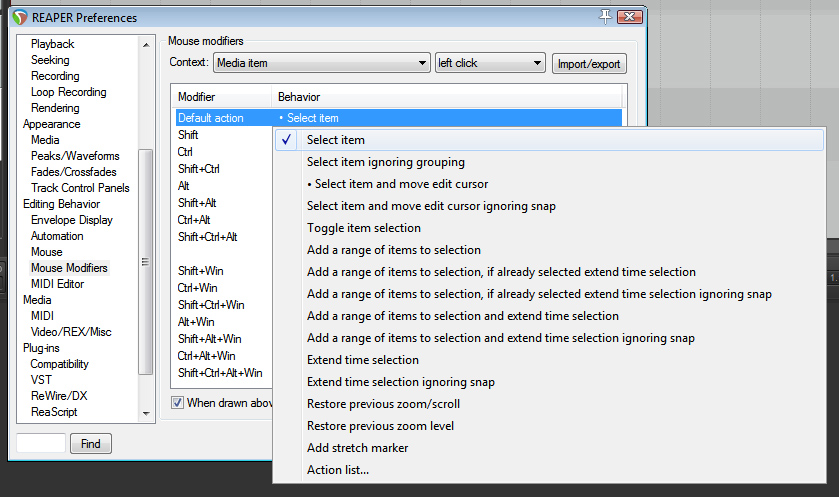Screen dimensions: 839x497
Task: Open the 'left click' dropdown
Action: pyautogui.click(x=490, y=63)
